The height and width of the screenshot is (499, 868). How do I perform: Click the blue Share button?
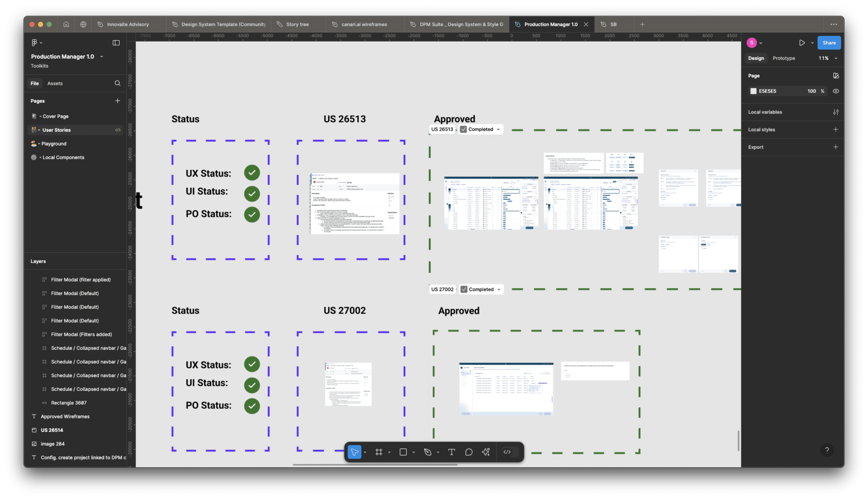[829, 43]
